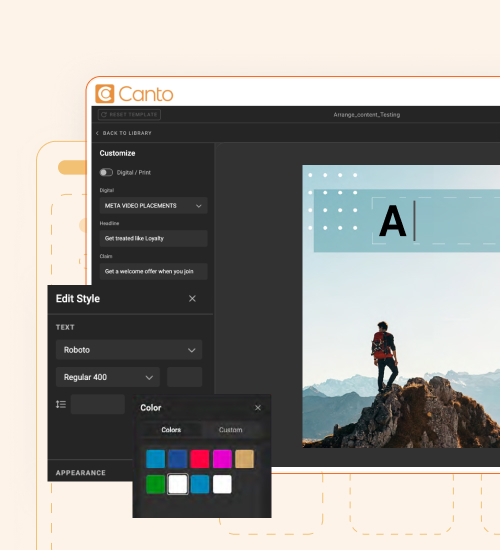
Task: Pick the red color swatch
Action: [200, 459]
